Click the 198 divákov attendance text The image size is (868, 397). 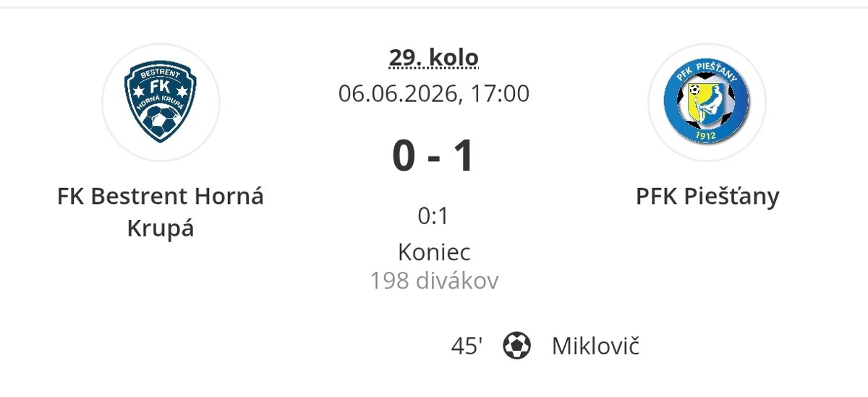[434, 281]
